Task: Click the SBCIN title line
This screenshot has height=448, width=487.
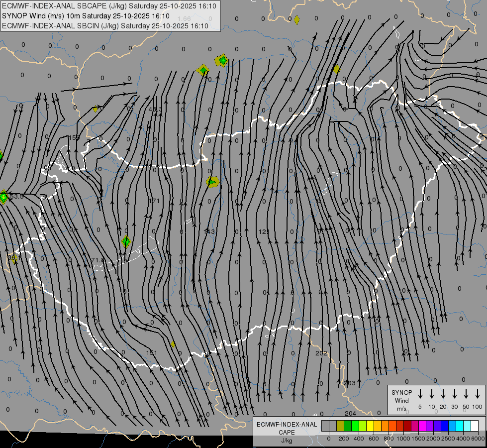Action: click(x=105, y=26)
